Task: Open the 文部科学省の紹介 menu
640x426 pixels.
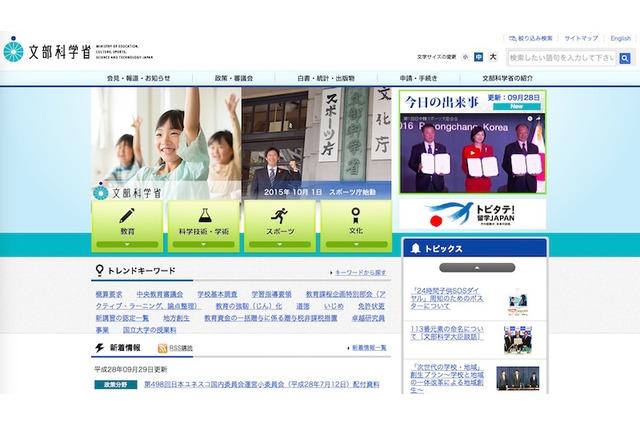Action: (x=507, y=78)
